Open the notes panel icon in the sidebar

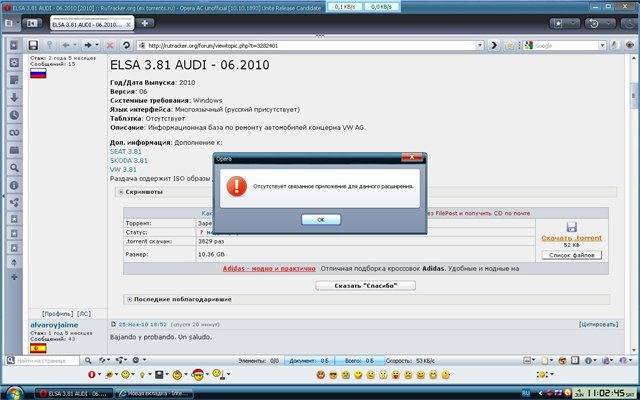pyautogui.click(x=14, y=80)
